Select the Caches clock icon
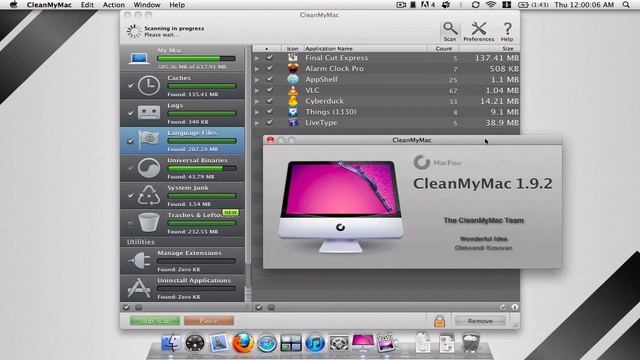Screen dimensions: 640x360 pyautogui.click(x=149, y=86)
